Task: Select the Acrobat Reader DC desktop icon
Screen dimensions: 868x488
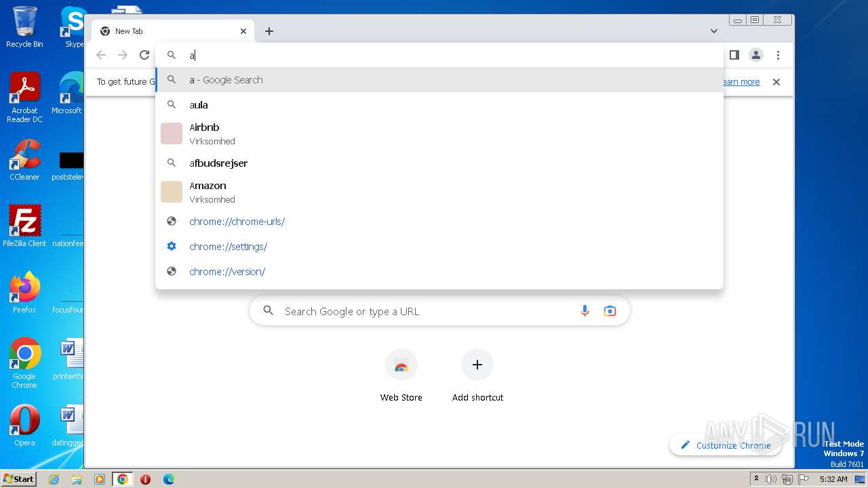Action: click(24, 98)
